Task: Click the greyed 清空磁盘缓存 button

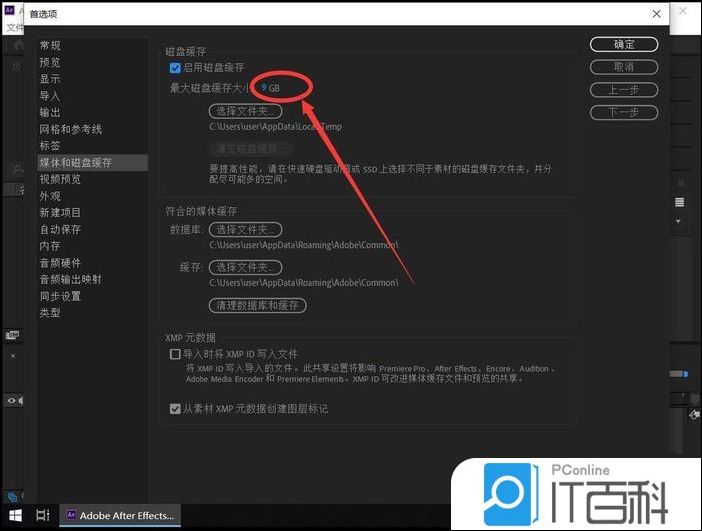Action: click(x=251, y=149)
